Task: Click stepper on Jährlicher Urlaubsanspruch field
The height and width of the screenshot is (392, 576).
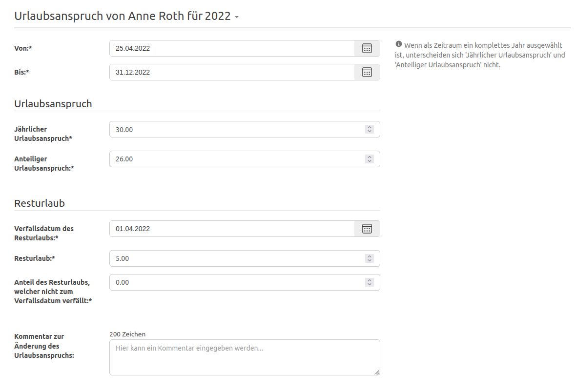Action: pyautogui.click(x=370, y=130)
